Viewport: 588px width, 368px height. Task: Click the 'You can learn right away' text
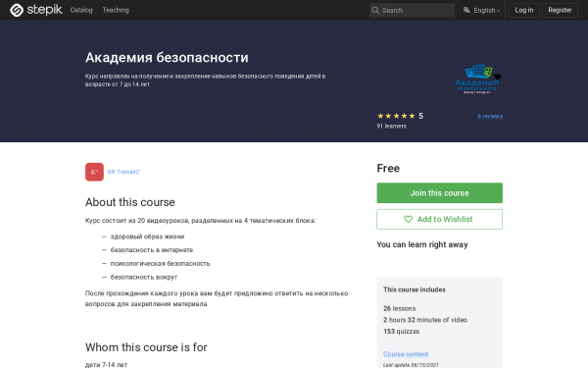pos(422,244)
